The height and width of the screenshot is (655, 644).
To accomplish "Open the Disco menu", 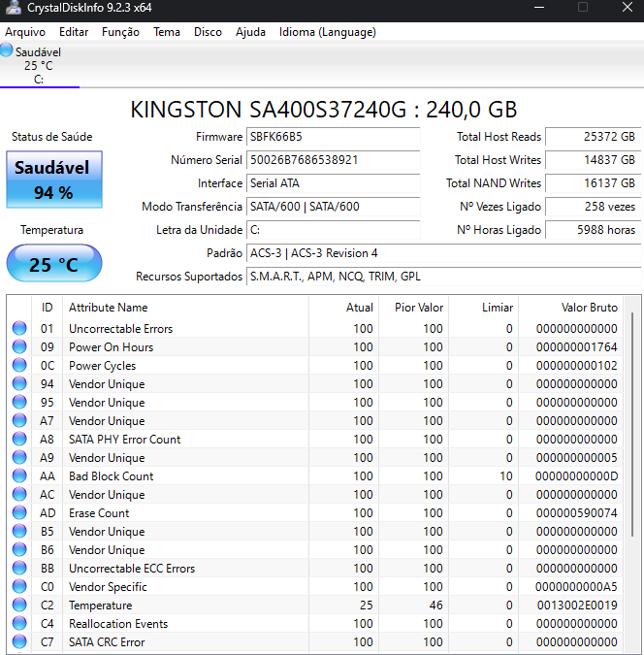I will coord(208,32).
